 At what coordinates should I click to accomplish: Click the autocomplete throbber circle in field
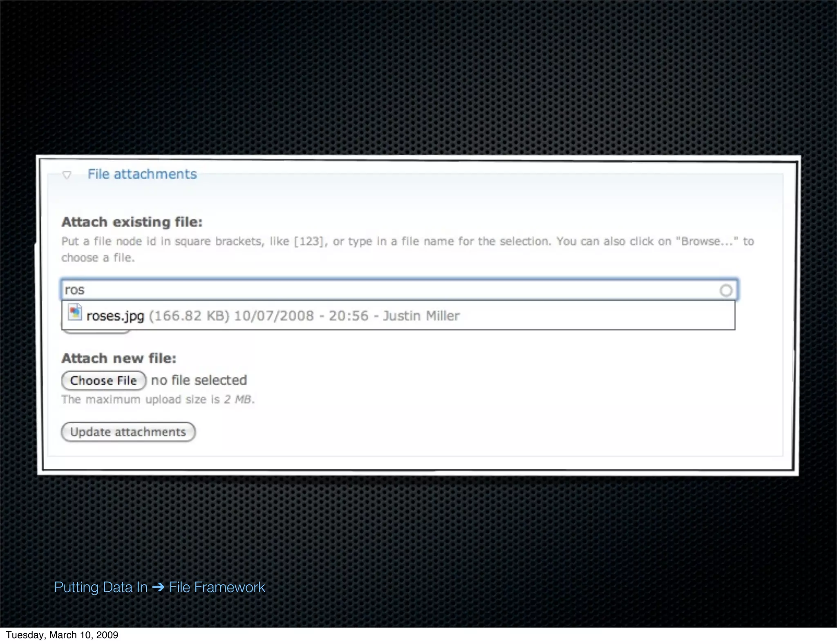726,291
